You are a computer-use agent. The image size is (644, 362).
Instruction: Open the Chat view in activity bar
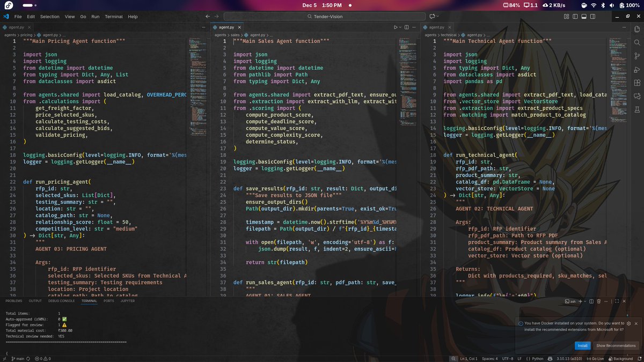coord(637,97)
